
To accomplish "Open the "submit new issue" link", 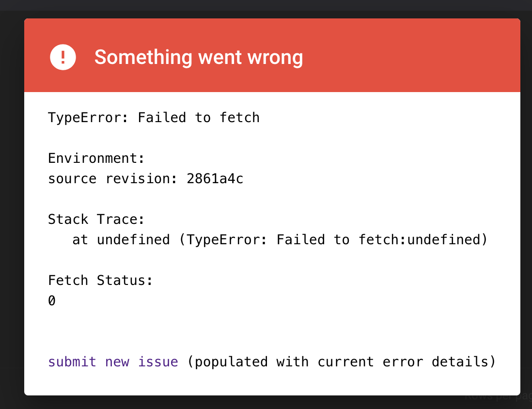I will (x=112, y=362).
